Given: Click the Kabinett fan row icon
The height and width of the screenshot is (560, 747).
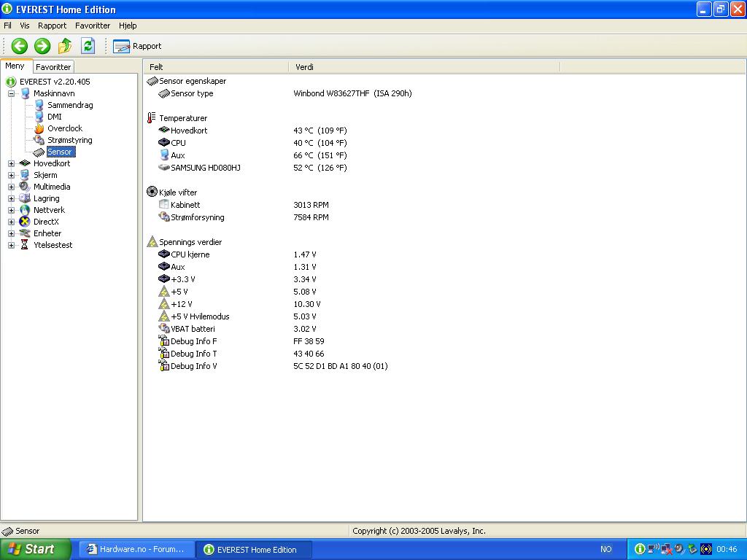Looking at the screenshot, I should (x=164, y=205).
